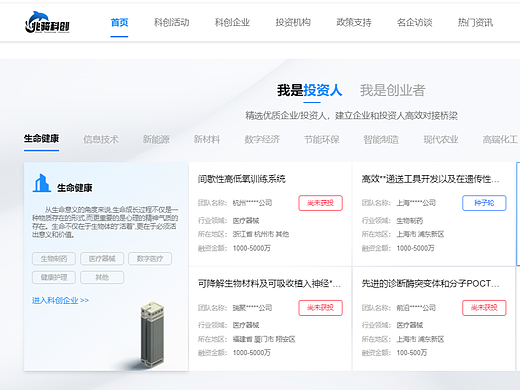This screenshot has height=390, width=520.
Task: Open project 间歇性高低氧训练系统
Action: tap(242, 179)
